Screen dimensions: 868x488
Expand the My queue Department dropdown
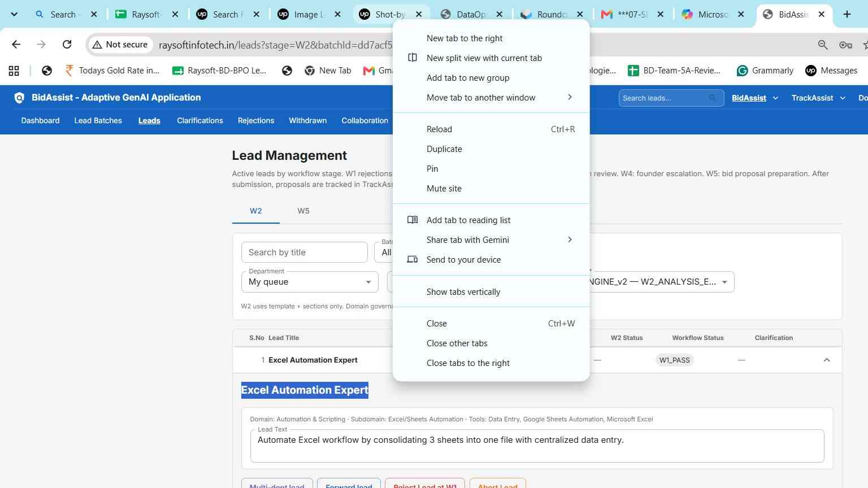coord(310,282)
